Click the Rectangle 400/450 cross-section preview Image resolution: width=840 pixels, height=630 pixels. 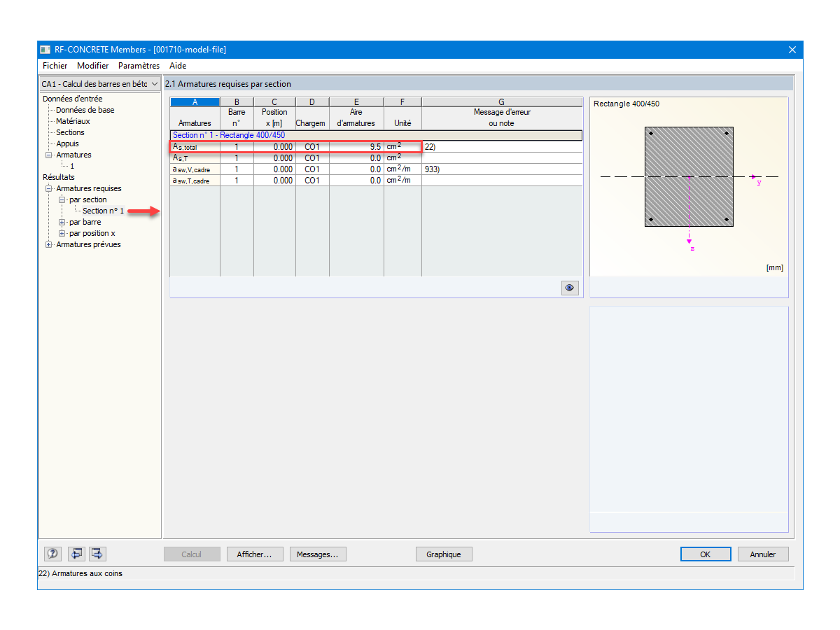689,176
